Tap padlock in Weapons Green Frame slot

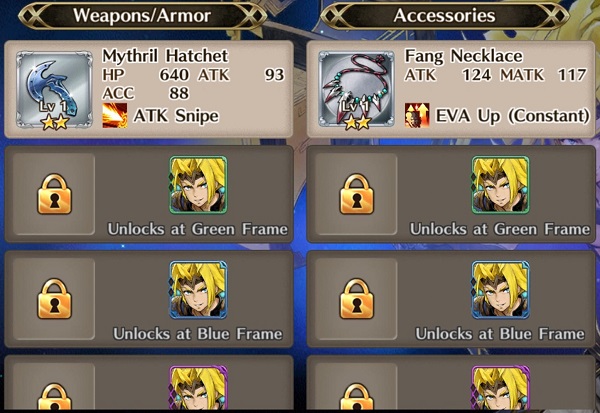[54, 194]
